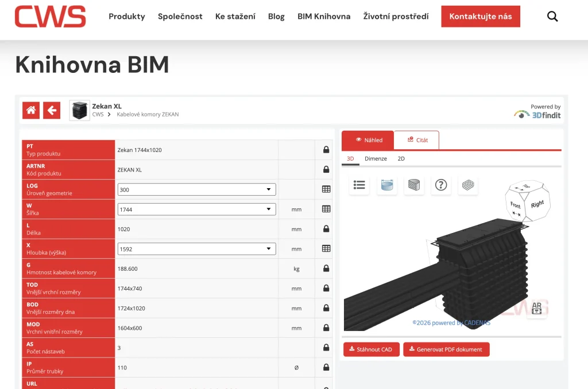This screenshot has height=389, width=588.
Task: Switch to Náhled tab
Action: 368,140
